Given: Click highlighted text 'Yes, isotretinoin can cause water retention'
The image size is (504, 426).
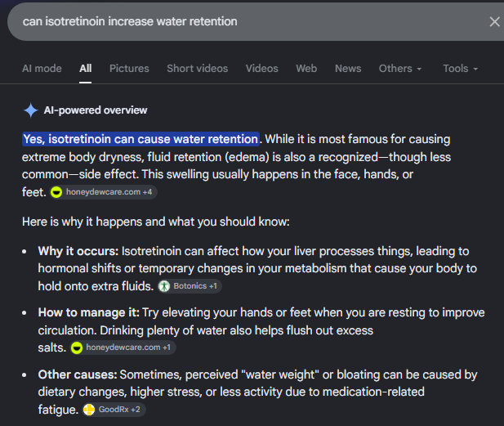Looking at the screenshot, I should pos(140,139).
